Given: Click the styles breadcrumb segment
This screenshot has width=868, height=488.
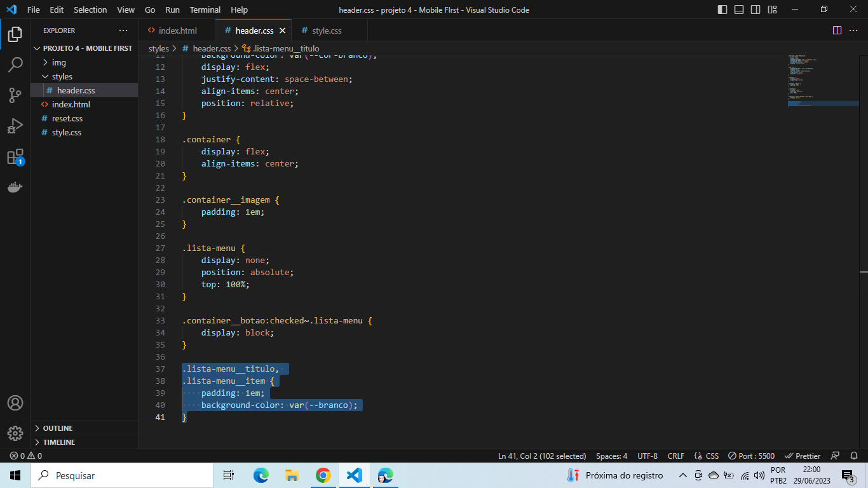Looking at the screenshot, I should pyautogui.click(x=159, y=48).
